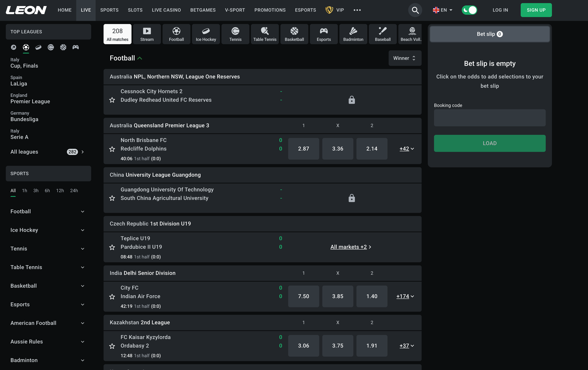Select the Table Tennis category tile
Viewport: 588px width, 370px height.
[x=265, y=34]
